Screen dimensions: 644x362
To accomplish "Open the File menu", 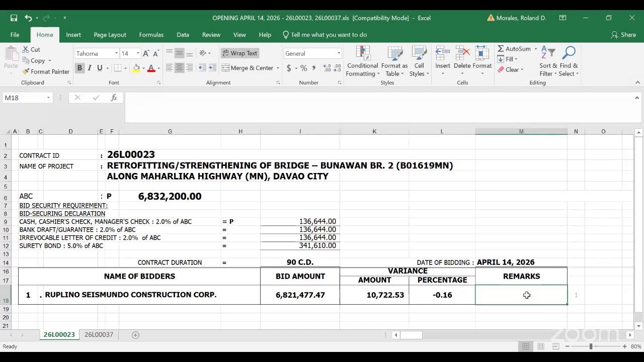I will click(15, 35).
